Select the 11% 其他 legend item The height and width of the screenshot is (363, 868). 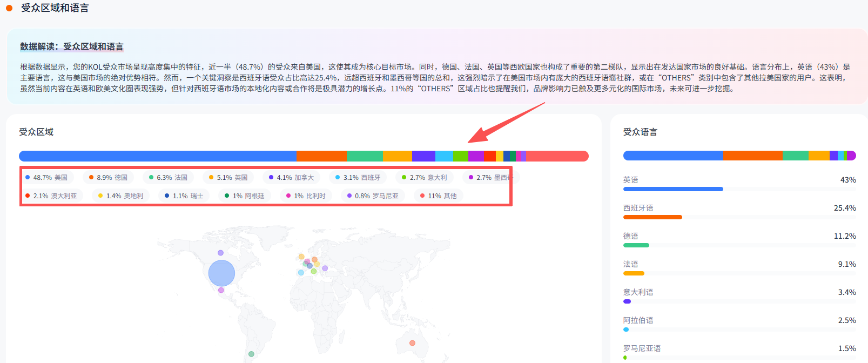point(439,196)
